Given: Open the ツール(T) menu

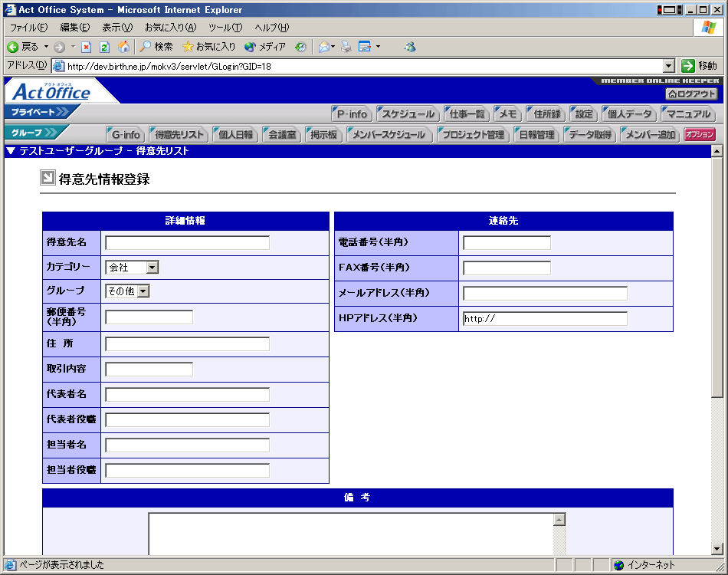Looking at the screenshot, I should tap(225, 28).
